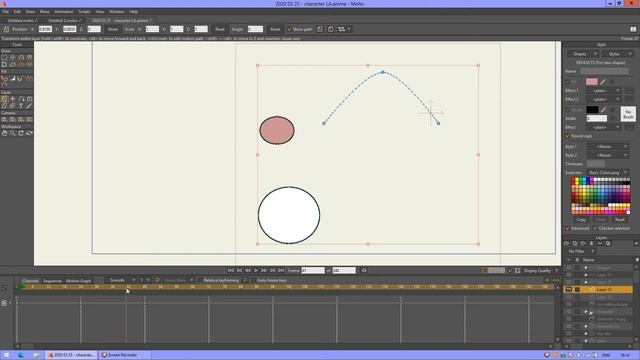Click the black stroke color swatch
Image resolution: width=640 pixels, height=360 pixels.
click(x=592, y=109)
